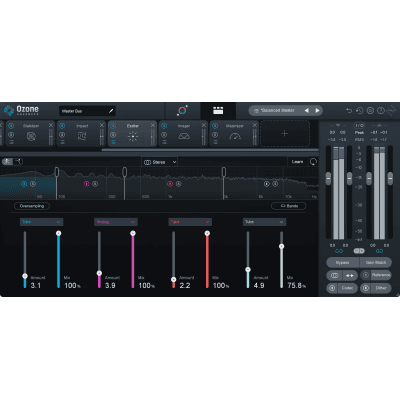Open the settings gear icon
Screen dimensions: 400x400
[370, 110]
